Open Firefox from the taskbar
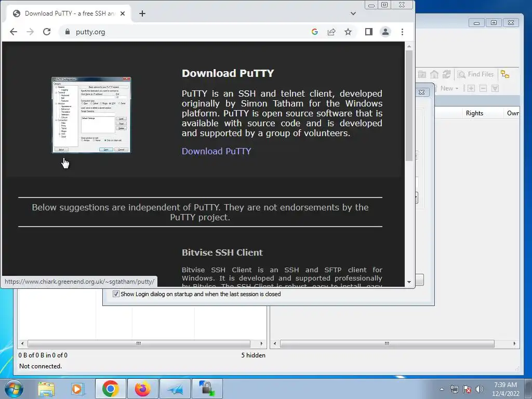This screenshot has height=399, width=532. pyautogui.click(x=142, y=389)
